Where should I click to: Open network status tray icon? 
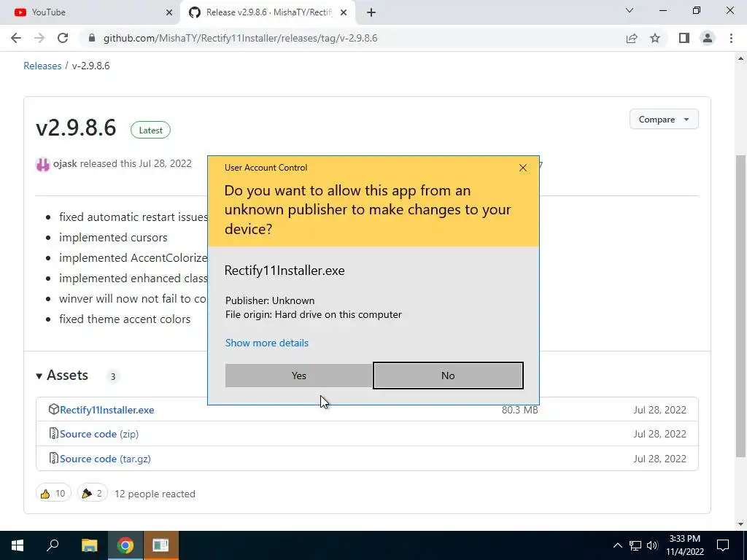(635, 545)
